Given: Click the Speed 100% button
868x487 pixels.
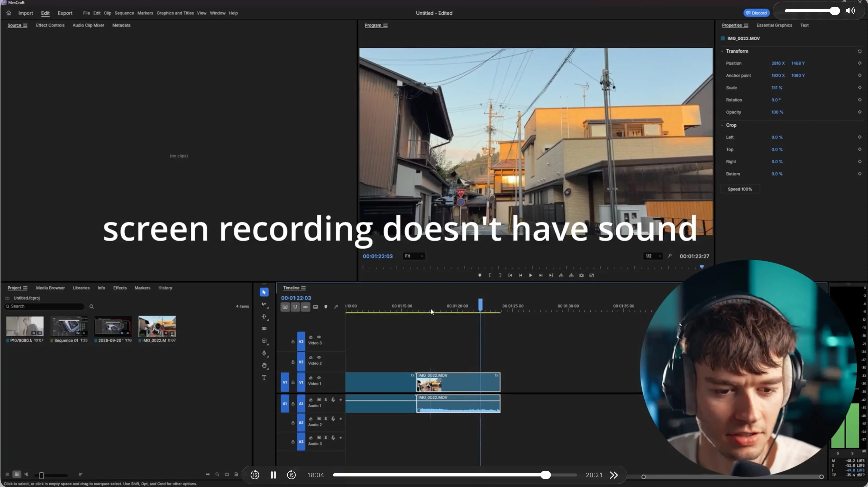Looking at the screenshot, I should click(x=740, y=189).
